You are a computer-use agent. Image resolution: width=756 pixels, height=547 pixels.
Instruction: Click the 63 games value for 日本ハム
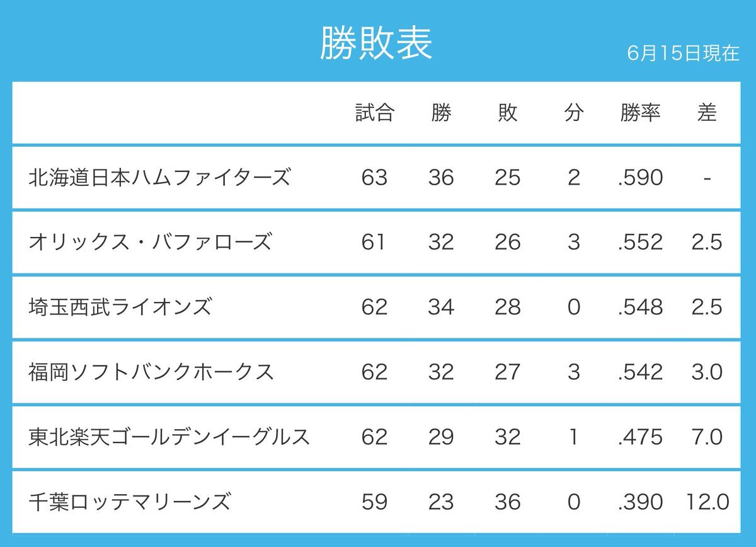pos(374,178)
